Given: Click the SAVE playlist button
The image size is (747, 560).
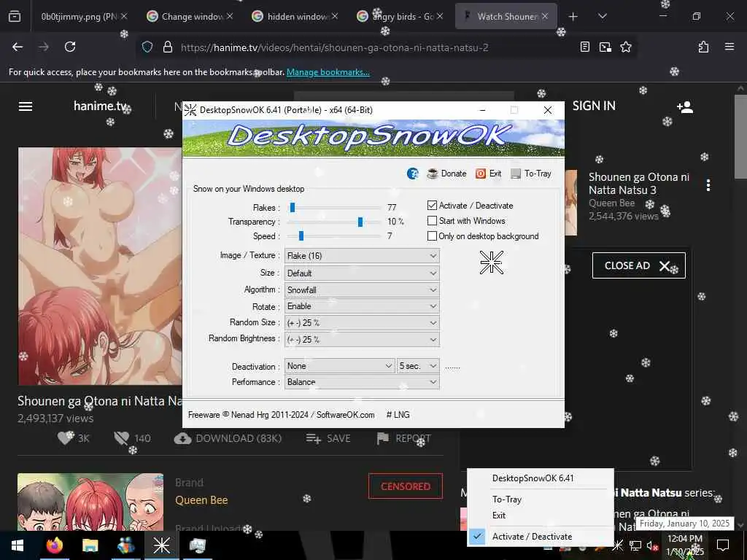Looking at the screenshot, I should pos(328,438).
